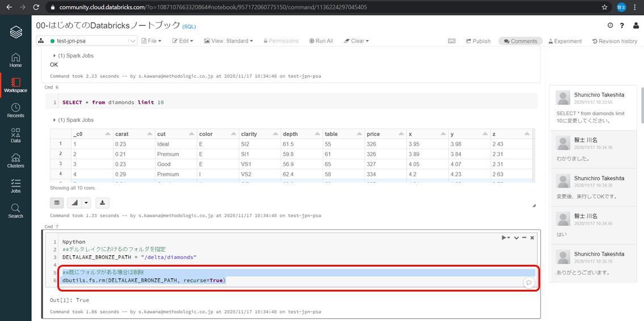644x321 pixels.
Task: Run all notebook cells
Action: click(x=321, y=41)
